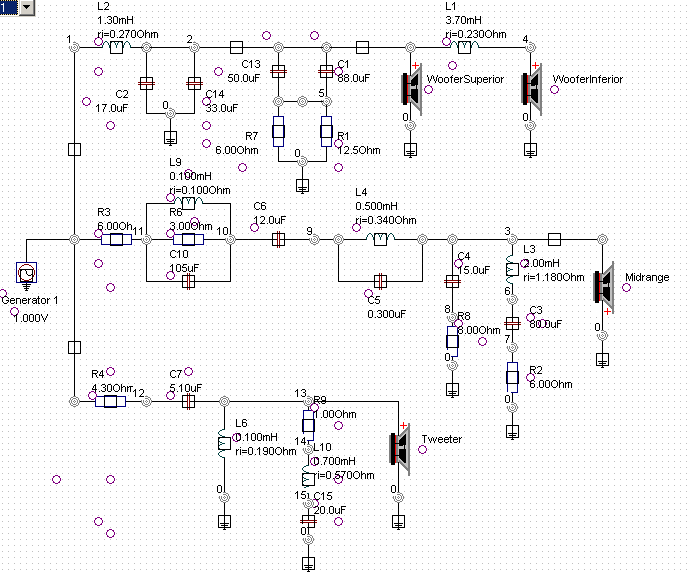Click the L2 1.30mH inductor symbol

point(117,47)
